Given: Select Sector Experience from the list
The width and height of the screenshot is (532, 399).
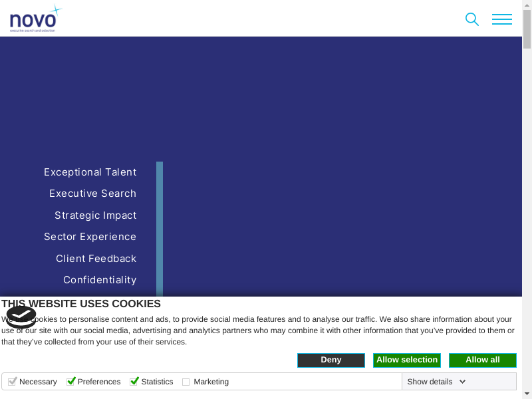Looking at the screenshot, I should pos(90,237).
